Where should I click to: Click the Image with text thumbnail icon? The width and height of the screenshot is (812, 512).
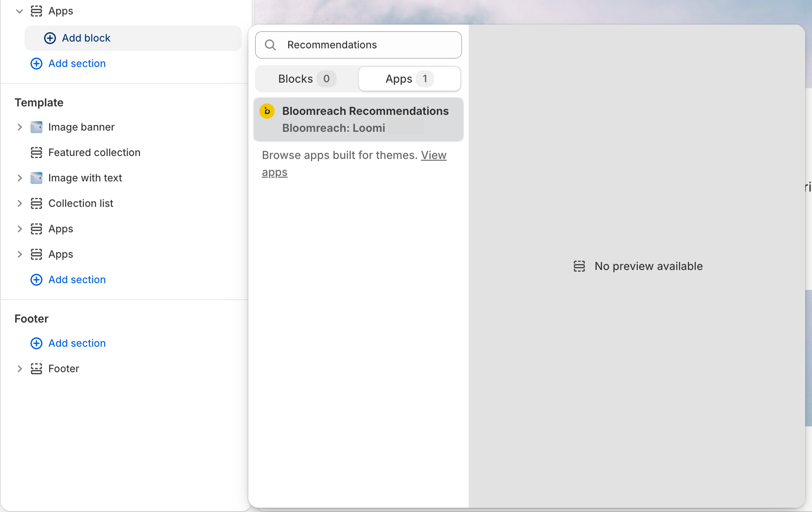point(36,178)
